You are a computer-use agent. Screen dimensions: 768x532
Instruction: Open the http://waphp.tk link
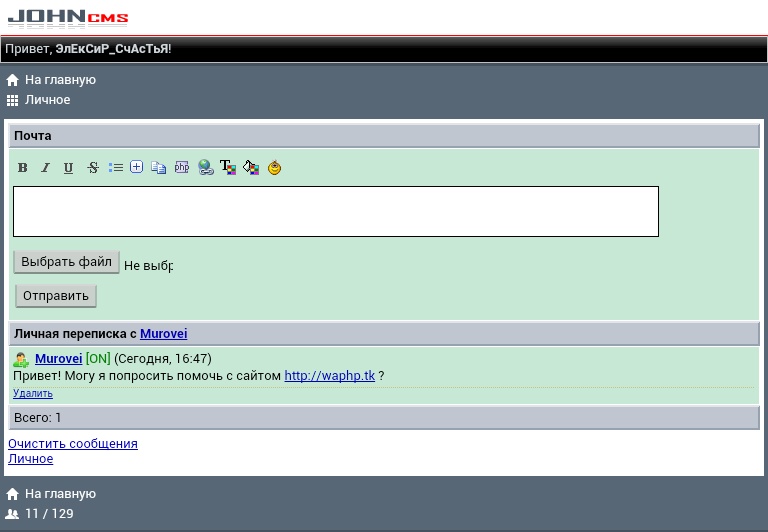click(330, 376)
